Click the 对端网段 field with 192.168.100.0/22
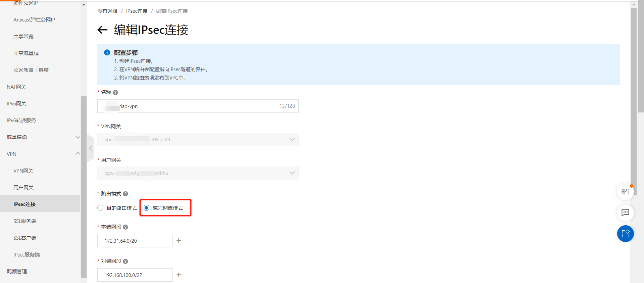This screenshot has width=644, height=283. pos(135,275)
